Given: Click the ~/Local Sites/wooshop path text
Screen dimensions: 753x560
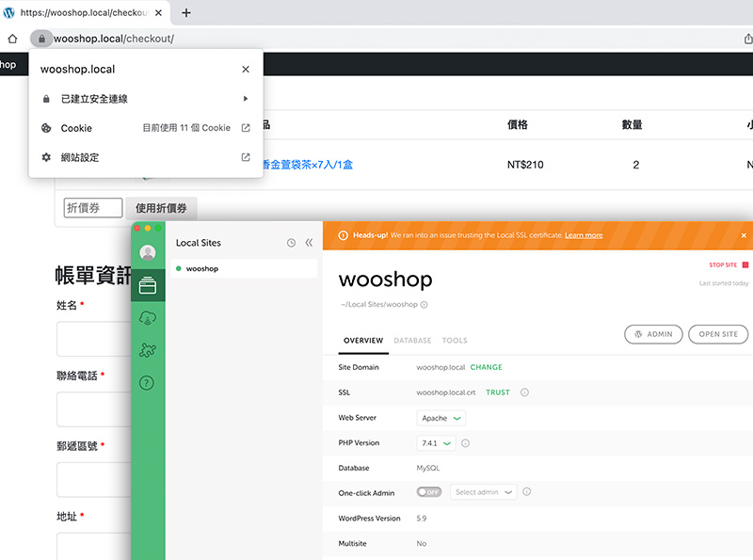Looking at the screenshot, I should [x=379, y=305].
